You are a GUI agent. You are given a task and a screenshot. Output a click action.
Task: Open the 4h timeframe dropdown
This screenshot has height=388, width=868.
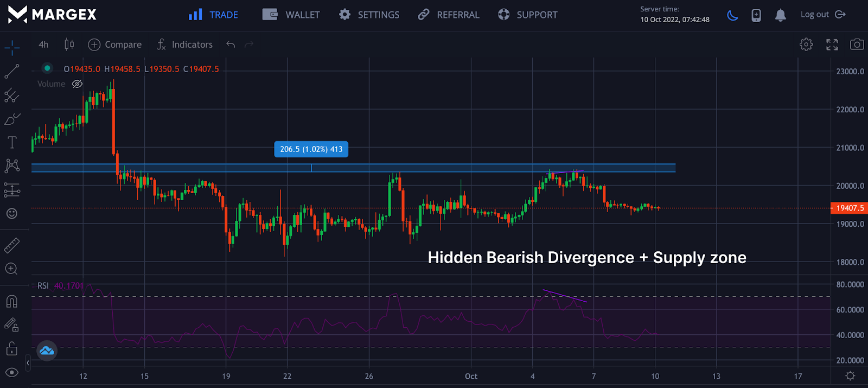[43, 44]
